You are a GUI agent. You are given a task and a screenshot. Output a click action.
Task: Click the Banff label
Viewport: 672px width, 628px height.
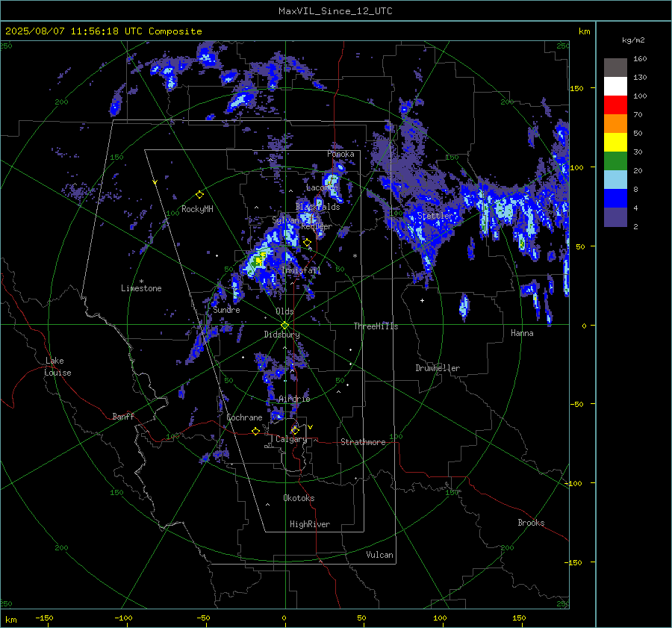click(123, 416)
